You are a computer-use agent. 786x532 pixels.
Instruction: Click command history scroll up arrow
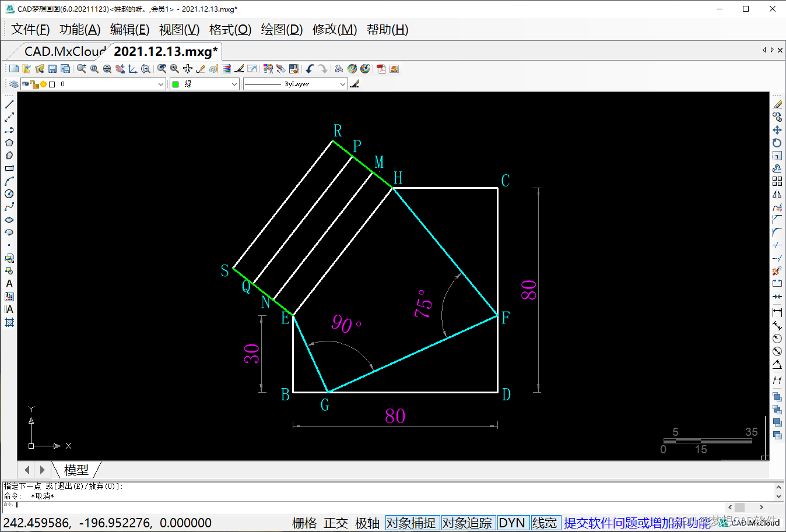pos(778,487)
